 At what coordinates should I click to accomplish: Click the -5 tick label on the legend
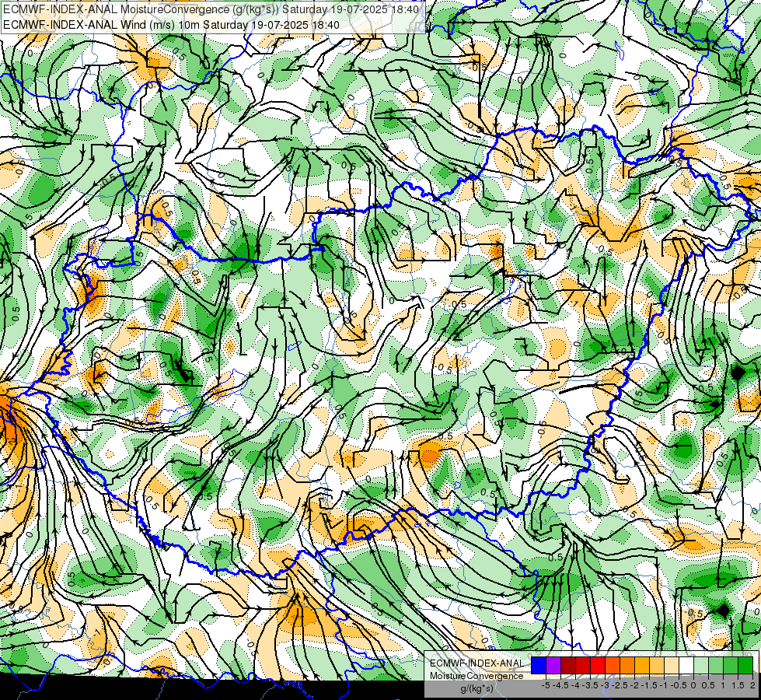point(546,685)
